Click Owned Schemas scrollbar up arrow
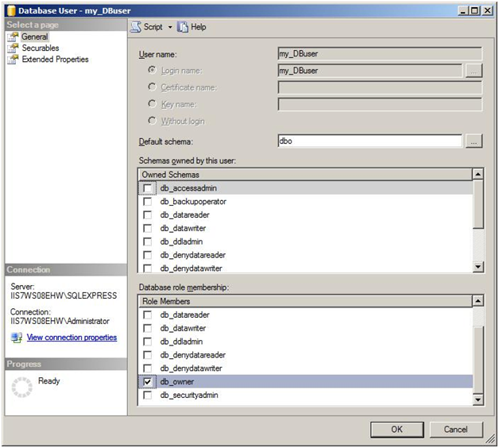This screenshot has width=499, height=448. click(x=478, y=174)
